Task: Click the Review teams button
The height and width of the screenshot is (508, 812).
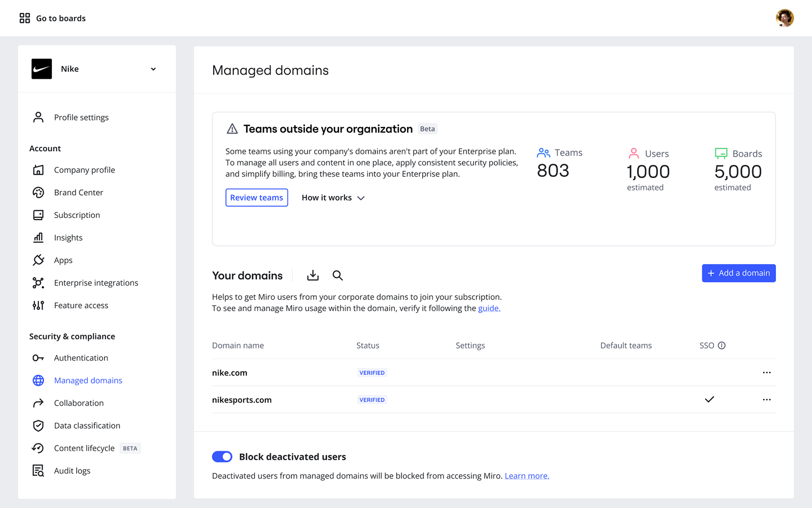Action: [x=257, y=198]
